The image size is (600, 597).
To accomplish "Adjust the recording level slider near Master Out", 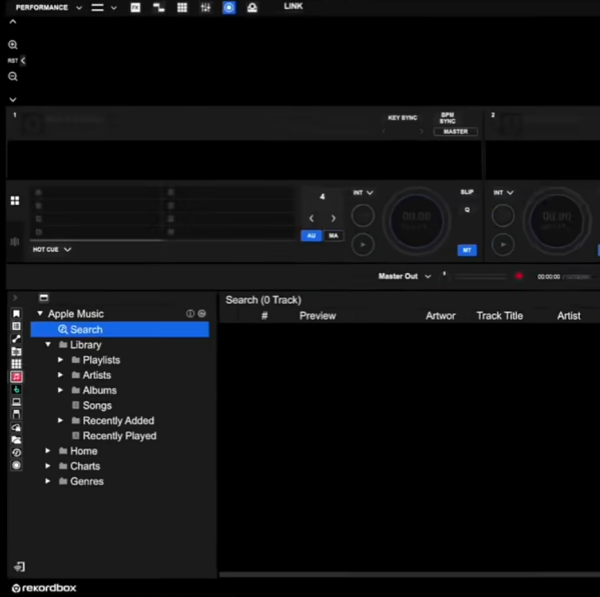I will (478, 276).
